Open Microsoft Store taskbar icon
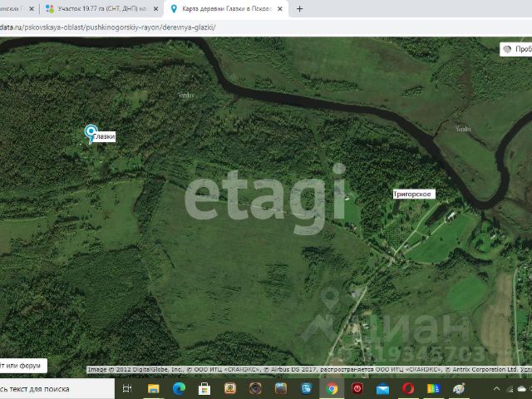The image size is (532, 399). coord(204,389)
